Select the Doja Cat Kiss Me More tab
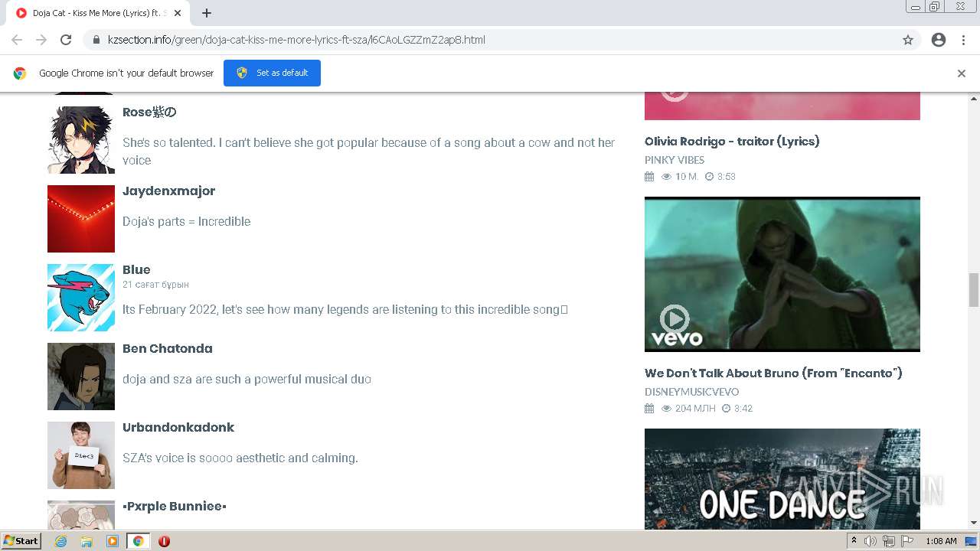Screen dimensions: 980x551 (x=98, y=13)
